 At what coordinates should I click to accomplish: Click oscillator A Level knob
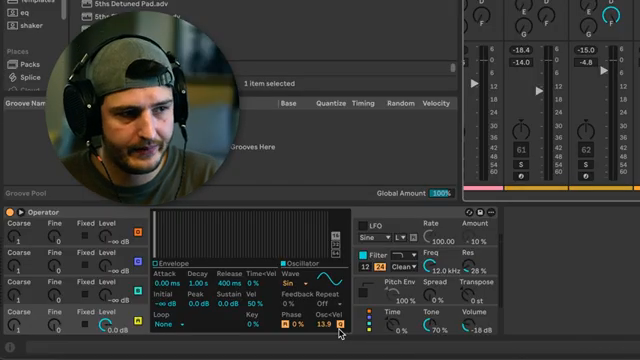(104, 325)
